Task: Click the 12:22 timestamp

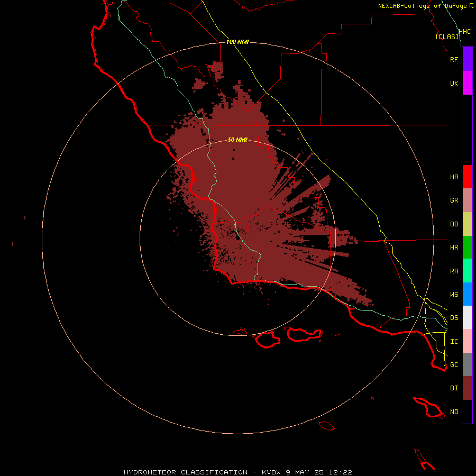Action: [x=340, y=472]
